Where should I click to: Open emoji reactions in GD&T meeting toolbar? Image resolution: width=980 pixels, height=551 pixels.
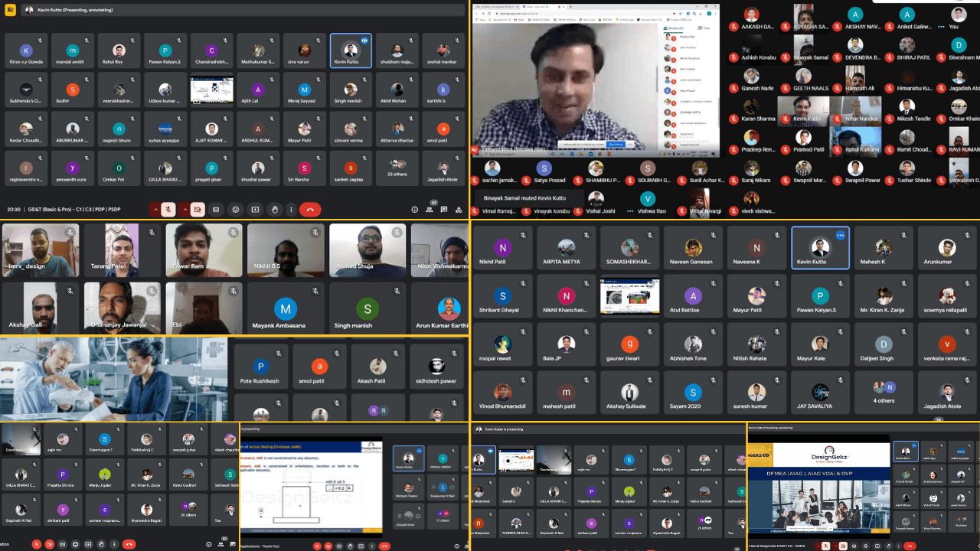coord(235,209)
